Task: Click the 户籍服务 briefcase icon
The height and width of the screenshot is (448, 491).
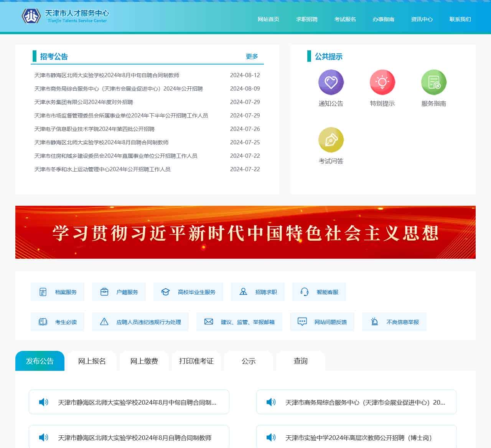Action: tap(104, 291)
